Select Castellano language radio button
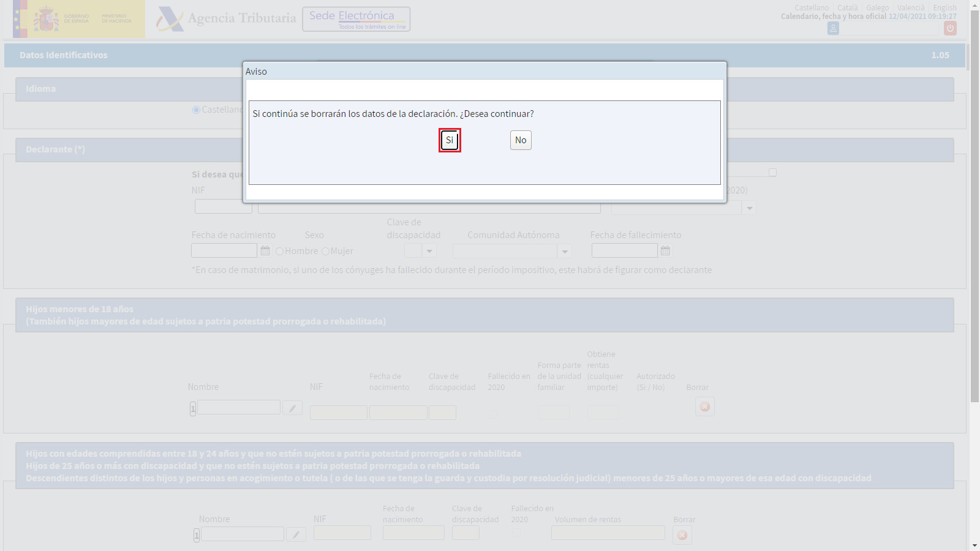980x551 pixels. point(196,110)
